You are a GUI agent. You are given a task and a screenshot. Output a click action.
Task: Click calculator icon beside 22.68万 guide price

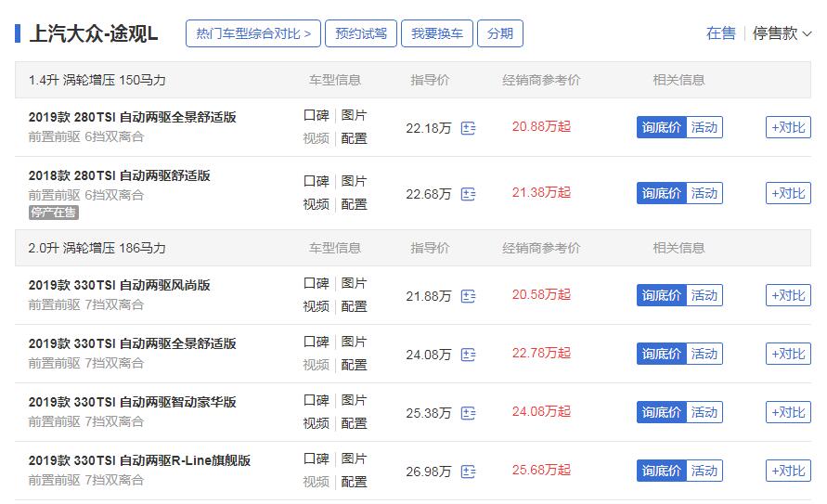pyautogui.click(x=468, y=194)
